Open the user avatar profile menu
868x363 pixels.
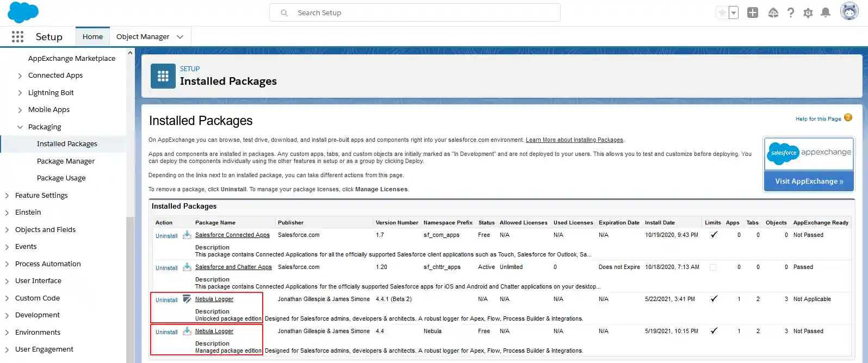pyautogui.click(x=849, y=11)
